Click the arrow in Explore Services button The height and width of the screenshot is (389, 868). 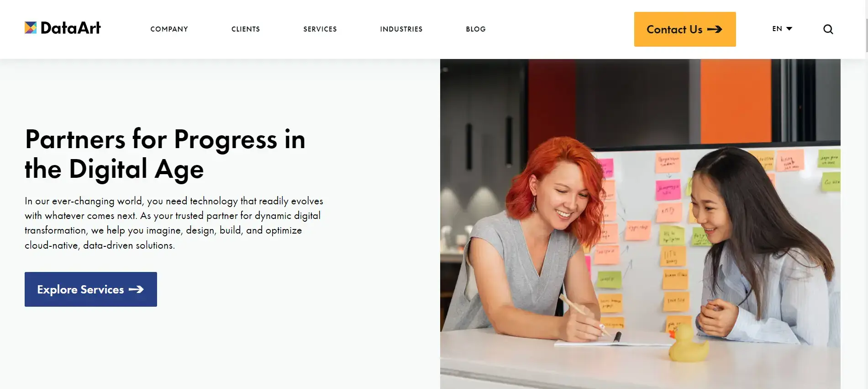coord(136,289)
